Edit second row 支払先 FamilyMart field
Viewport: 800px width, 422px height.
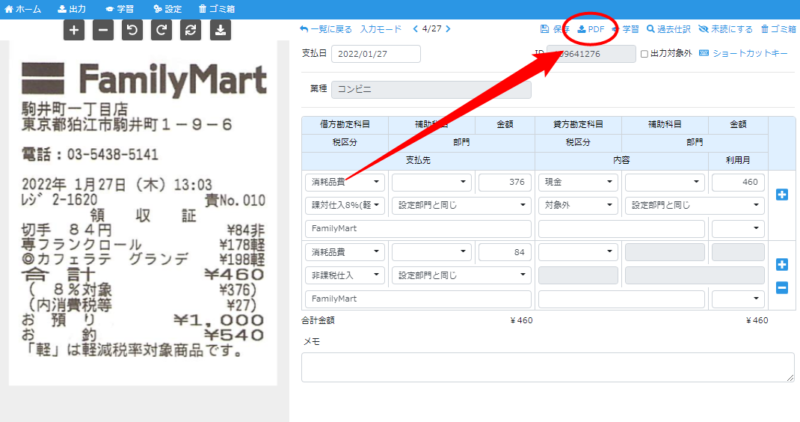pos(418,299)
